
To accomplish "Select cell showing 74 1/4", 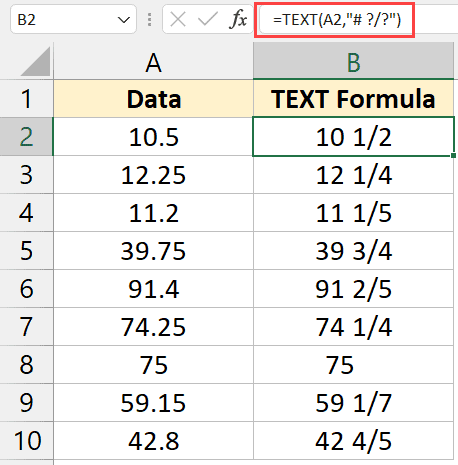I will pos(353,327).
